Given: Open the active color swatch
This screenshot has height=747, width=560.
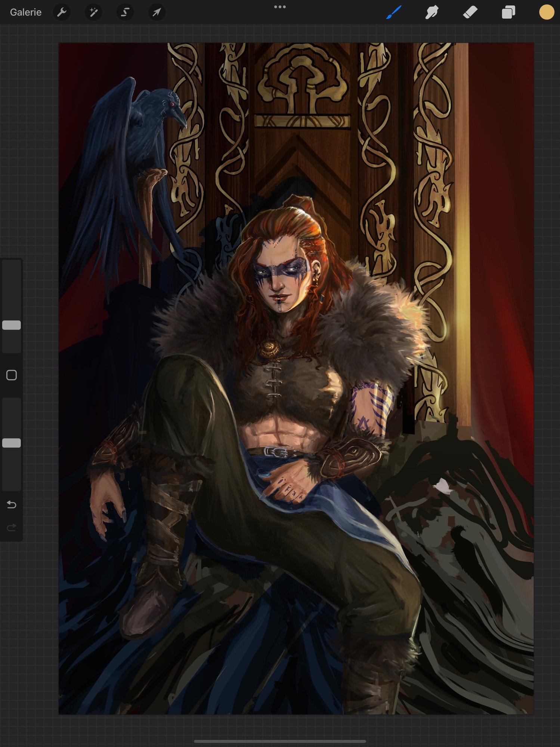Looking at the screenshot, I should (x=546, y=12).
